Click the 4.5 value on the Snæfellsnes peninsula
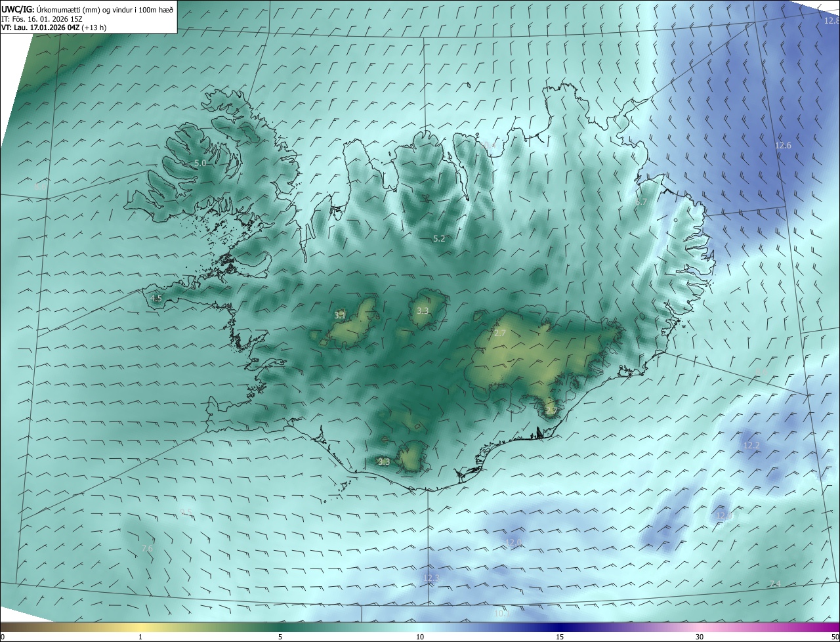840x642 pixels. point(156,298)
